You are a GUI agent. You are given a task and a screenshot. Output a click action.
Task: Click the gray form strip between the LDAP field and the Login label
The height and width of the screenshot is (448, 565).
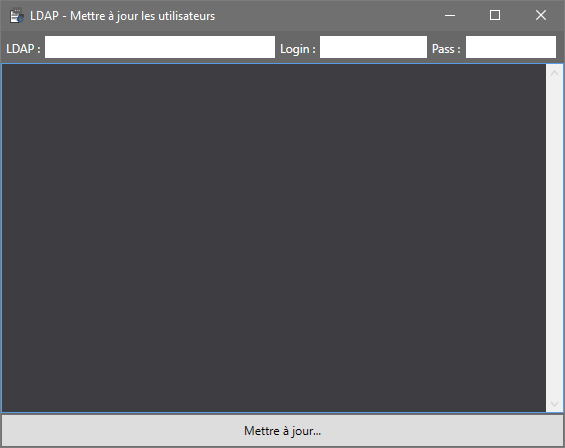click(x=277, y=47)
